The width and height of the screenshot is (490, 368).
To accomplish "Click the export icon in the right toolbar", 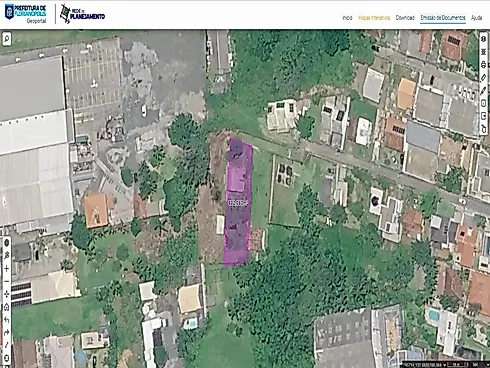I will click(x=484, y=116).
